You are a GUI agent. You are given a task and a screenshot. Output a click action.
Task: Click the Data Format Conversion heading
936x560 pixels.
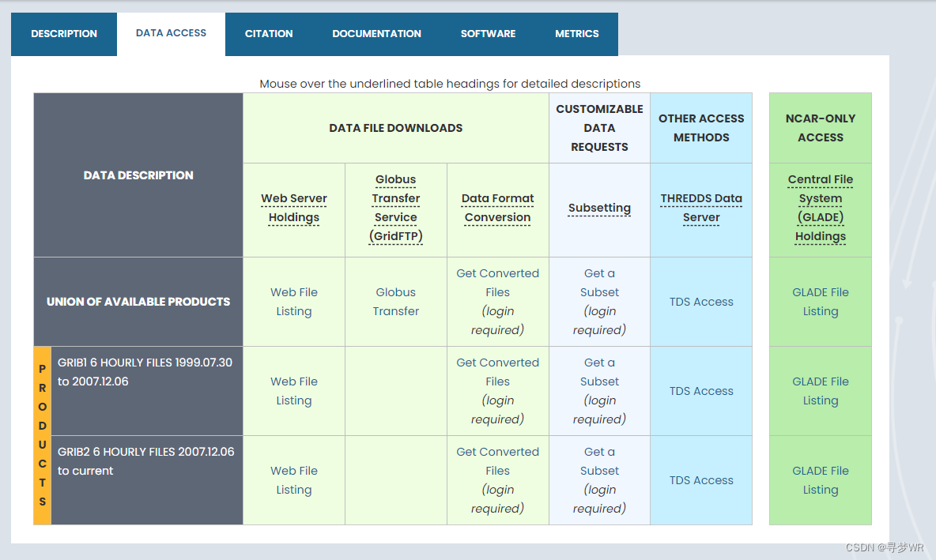tap(497, 208)
